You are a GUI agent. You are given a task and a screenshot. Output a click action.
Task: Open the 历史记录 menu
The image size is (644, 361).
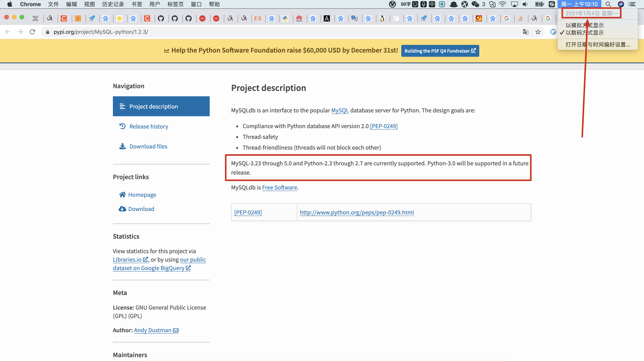[113, 4]
